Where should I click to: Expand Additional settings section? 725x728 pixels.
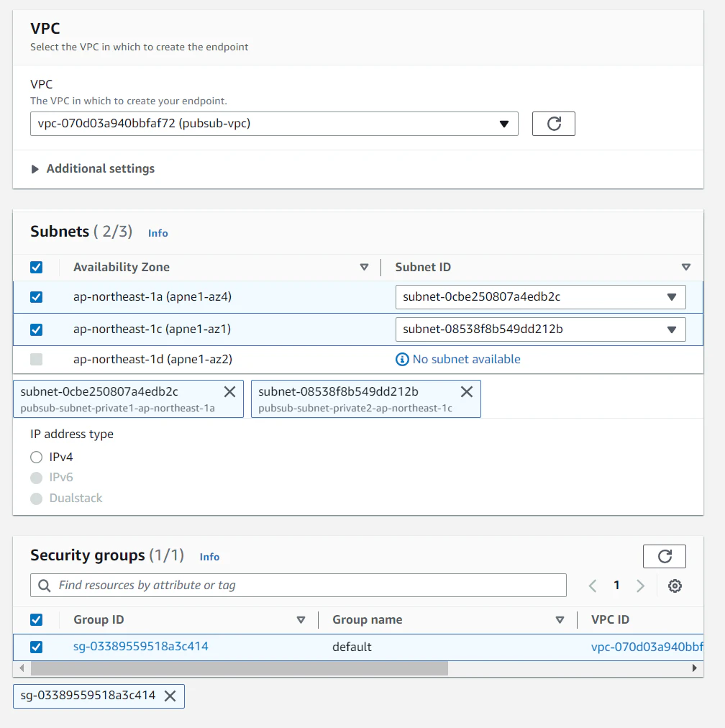tap(92, 169)
